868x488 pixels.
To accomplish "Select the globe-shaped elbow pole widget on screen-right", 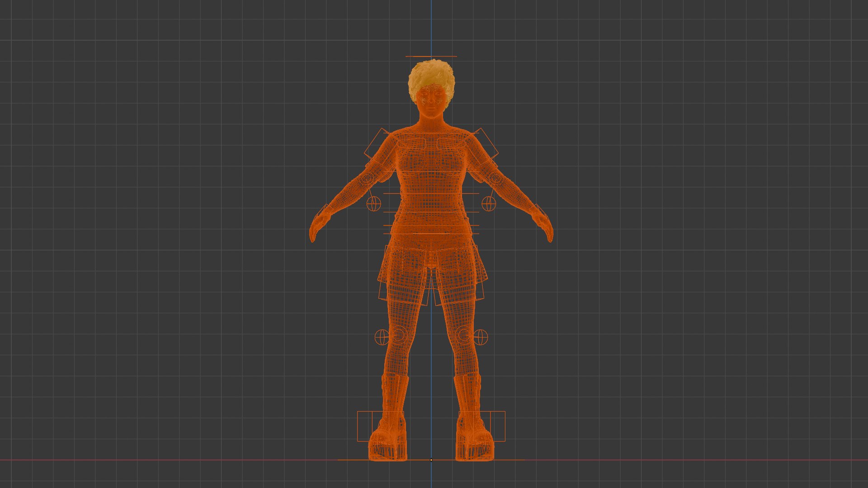I will coord(489,203).
